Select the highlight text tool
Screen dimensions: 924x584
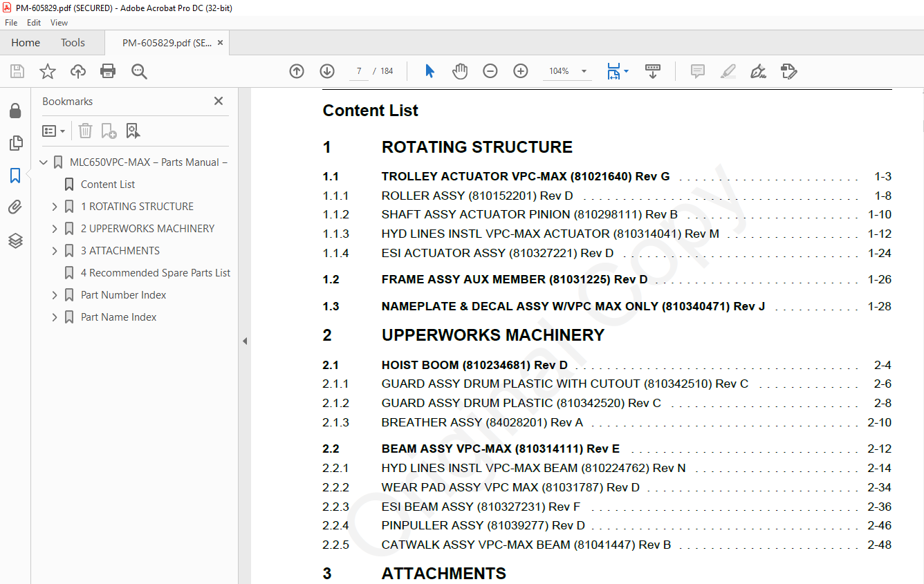pos(728,71)
